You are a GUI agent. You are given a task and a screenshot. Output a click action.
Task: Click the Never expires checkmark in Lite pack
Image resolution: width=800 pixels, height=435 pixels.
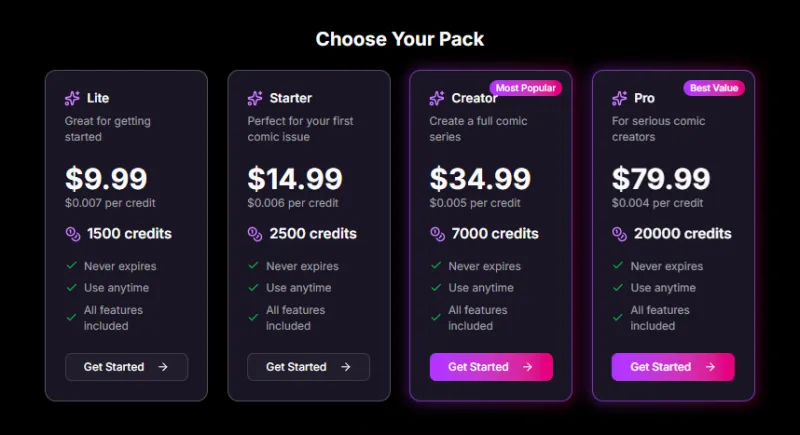71,266
